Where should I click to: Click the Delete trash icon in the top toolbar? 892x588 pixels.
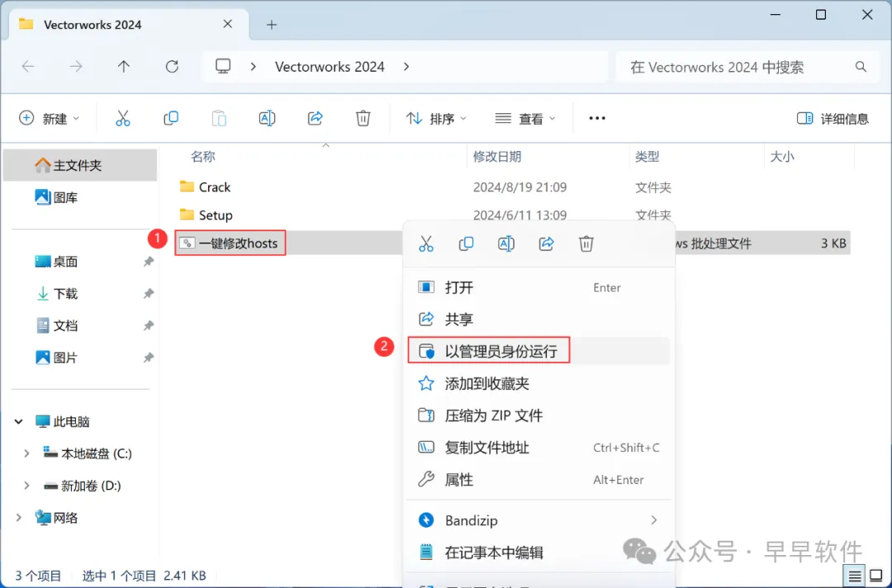point(363,118)
